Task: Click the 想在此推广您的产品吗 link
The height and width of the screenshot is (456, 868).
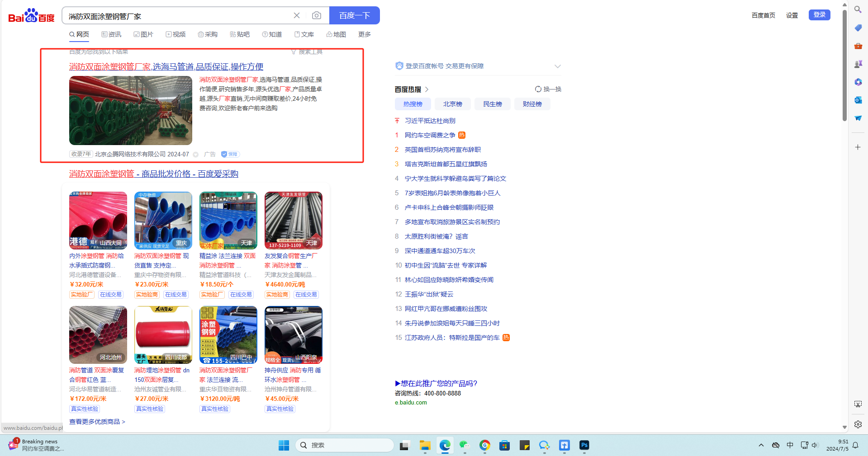Action: pyautogui.click(x=436, y=383)
